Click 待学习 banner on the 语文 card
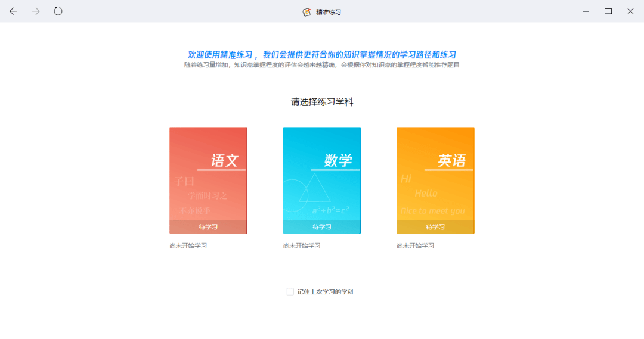This screenshot has height=339, width=644. [x=208, y=227]
